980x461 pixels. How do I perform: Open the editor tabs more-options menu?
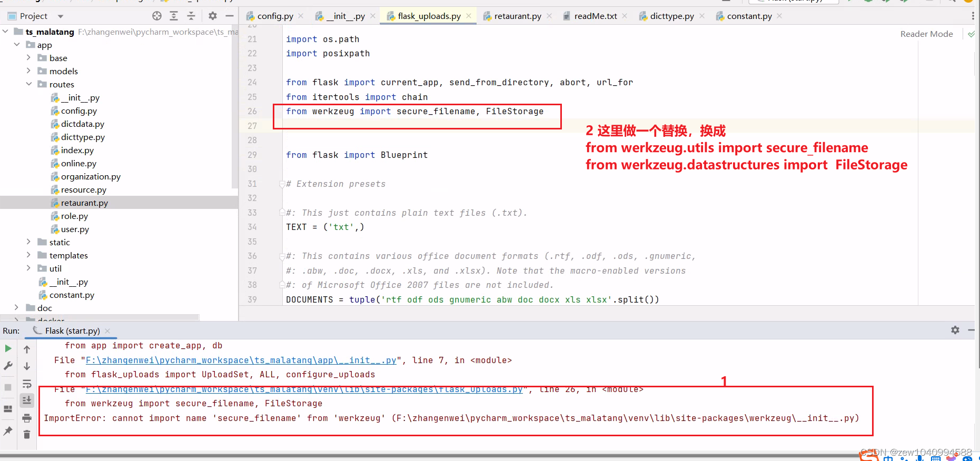pos(973,16)
